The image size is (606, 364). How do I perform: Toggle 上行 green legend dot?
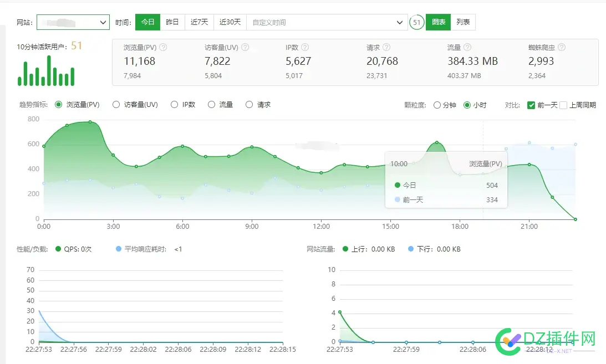[345, 249]
